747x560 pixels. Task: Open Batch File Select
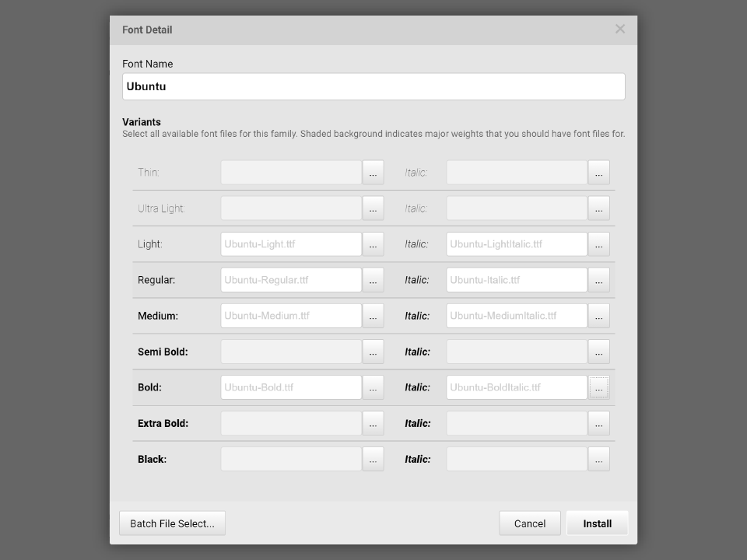(x=172, y=523)
